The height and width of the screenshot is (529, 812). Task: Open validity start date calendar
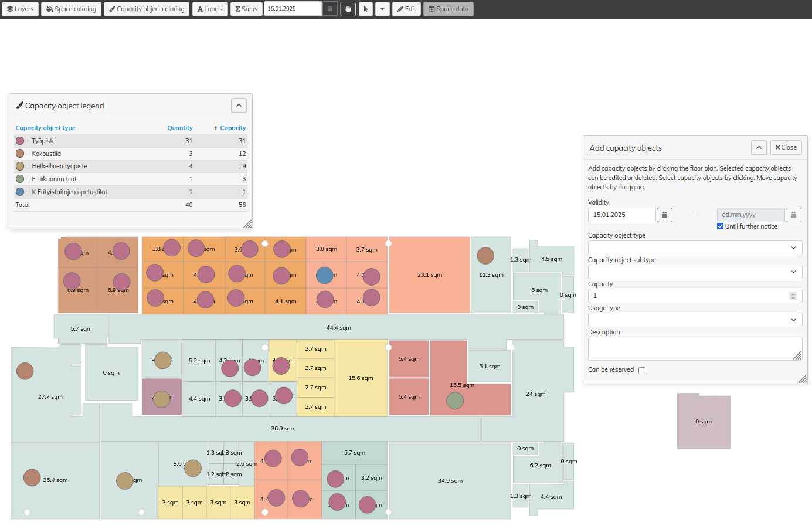point(664,215)
